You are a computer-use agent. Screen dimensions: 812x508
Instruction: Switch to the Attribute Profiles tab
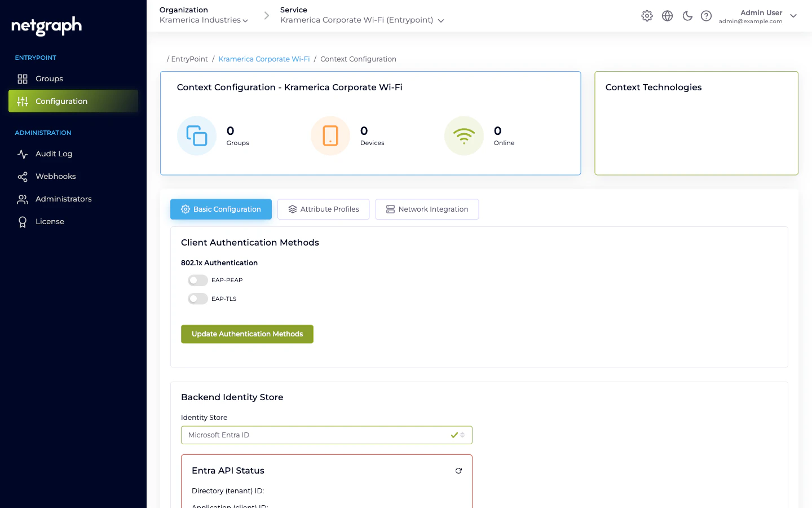323,209
